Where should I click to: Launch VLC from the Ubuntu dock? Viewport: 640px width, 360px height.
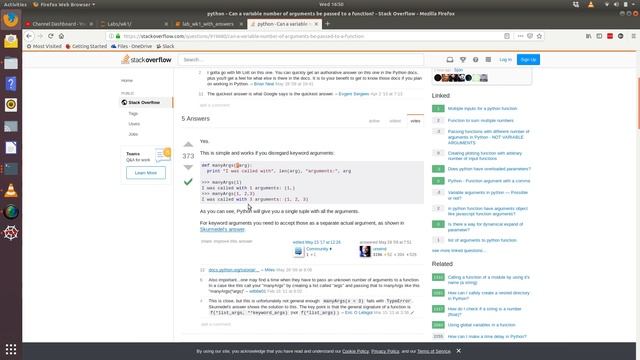click(x=11, y=190)
